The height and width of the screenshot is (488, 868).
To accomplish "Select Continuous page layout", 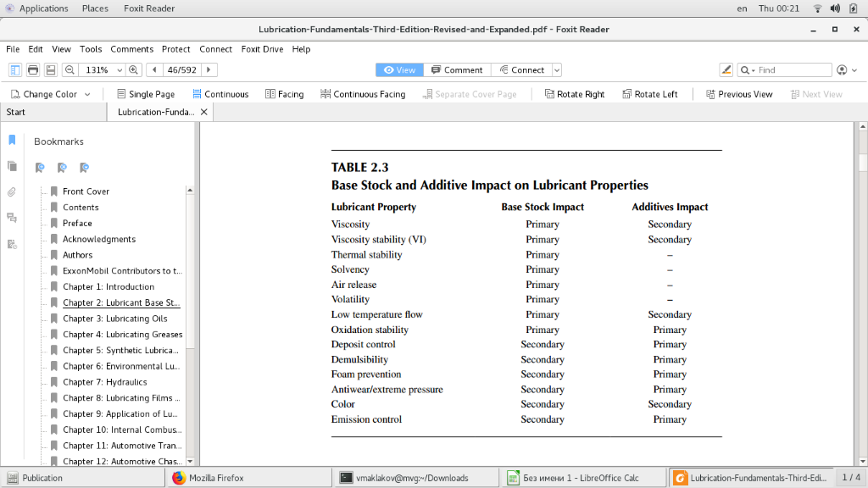I will coord(220,94).
